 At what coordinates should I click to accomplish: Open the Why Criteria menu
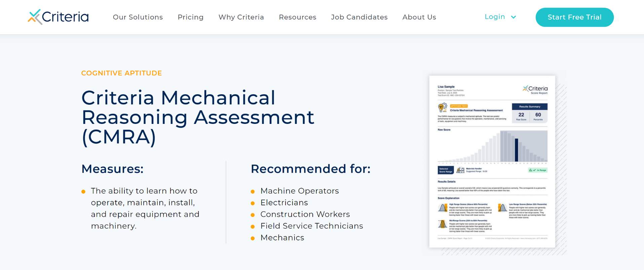coord(241,17)
